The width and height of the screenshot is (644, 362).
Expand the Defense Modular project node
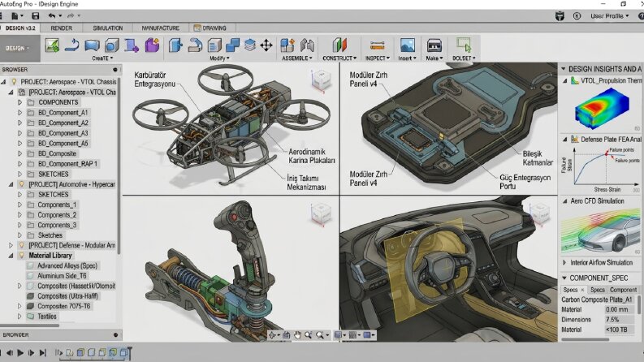[x=11, y=245]
